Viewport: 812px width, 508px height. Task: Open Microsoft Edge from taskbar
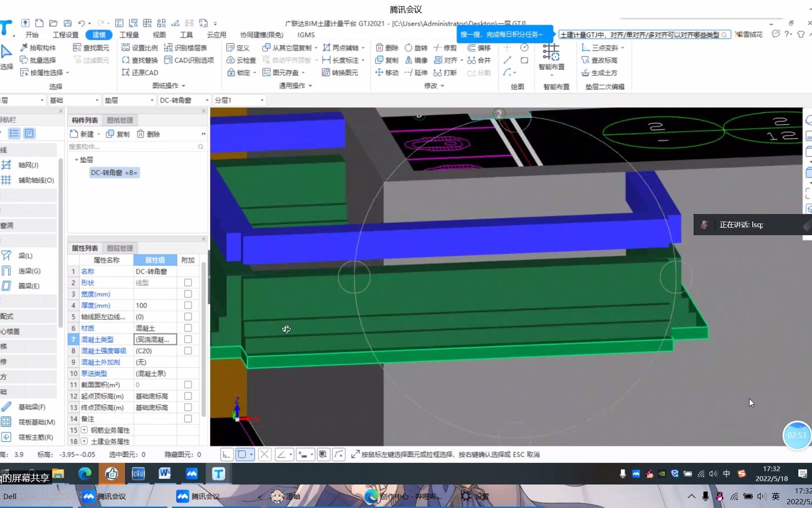(85, 474)
